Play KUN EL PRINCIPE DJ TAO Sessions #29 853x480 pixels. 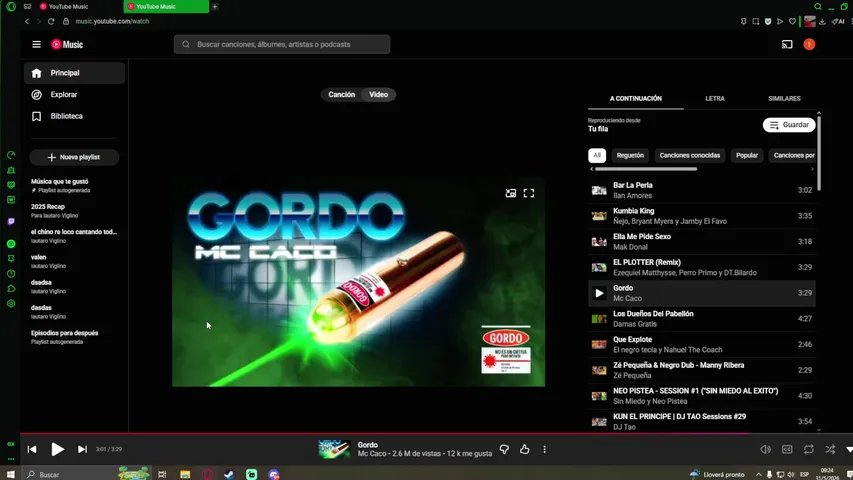[x=701, y=422]
